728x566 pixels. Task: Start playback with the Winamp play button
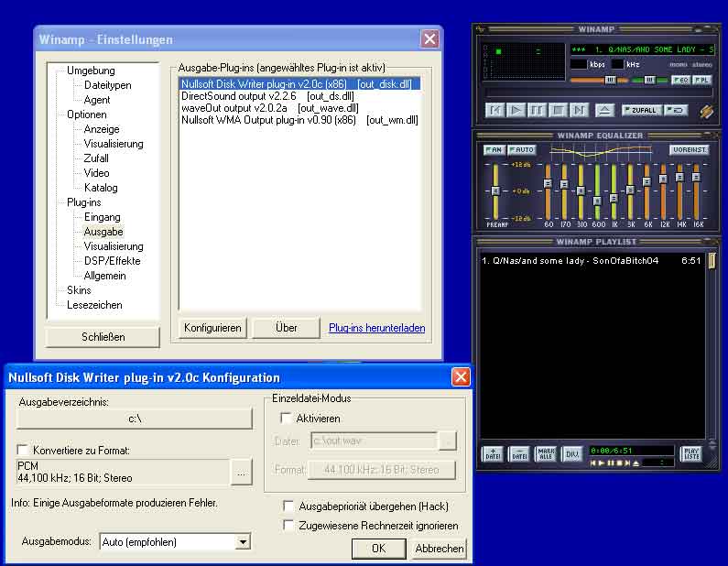coord(516,111)
